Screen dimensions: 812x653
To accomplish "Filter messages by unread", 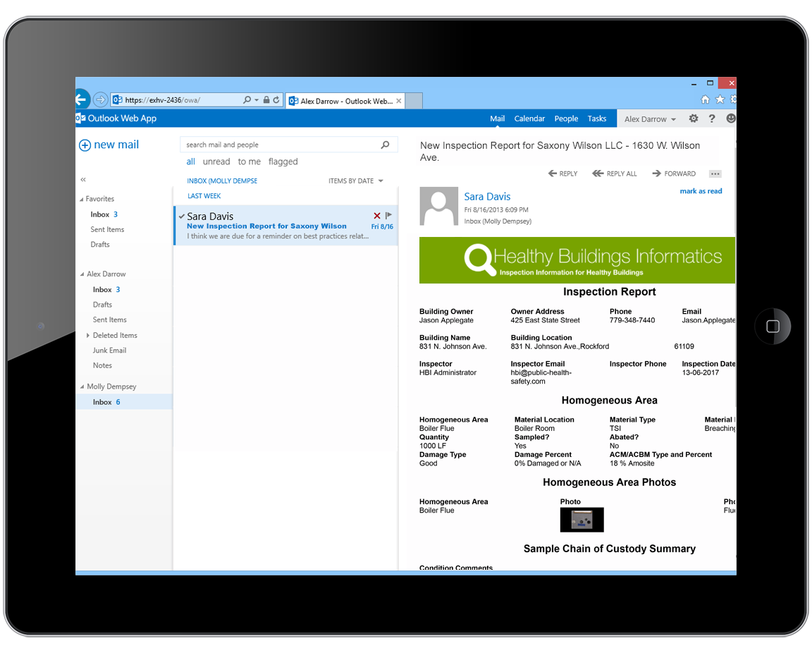I will 216,161.
